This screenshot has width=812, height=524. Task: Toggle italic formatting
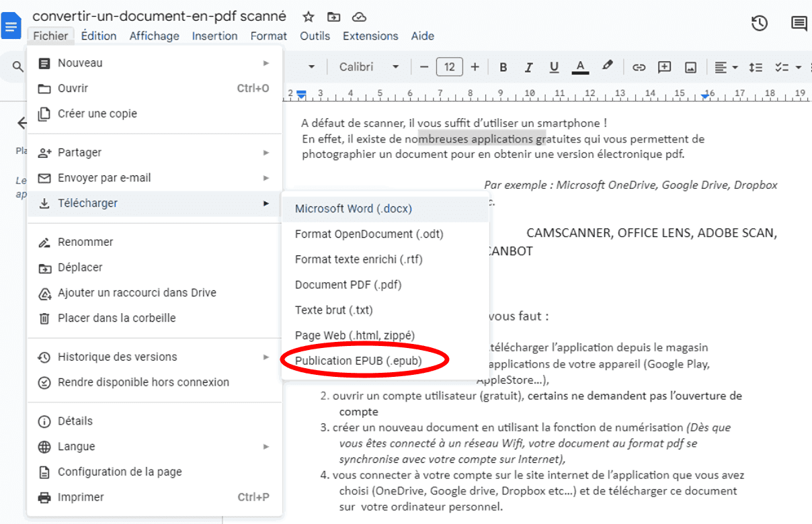(528, 67)
